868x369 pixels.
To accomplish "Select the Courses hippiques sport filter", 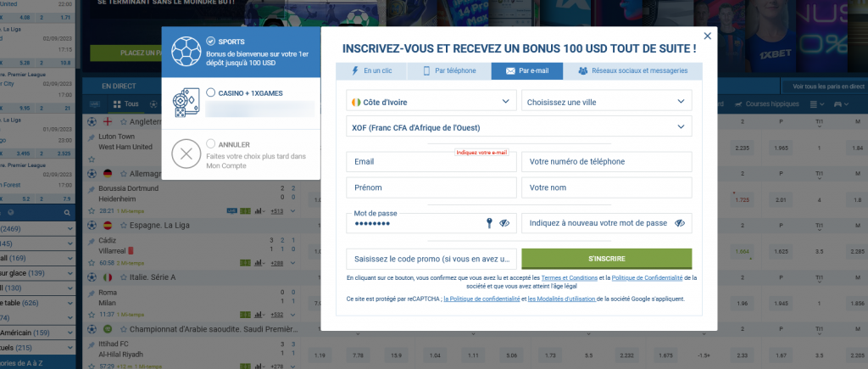I will point(766,103).
